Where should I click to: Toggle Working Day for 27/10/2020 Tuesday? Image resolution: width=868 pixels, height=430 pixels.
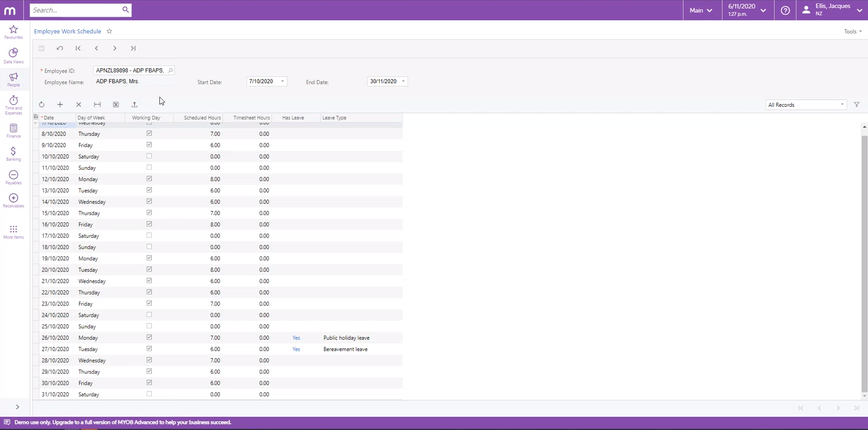(149, 349)
